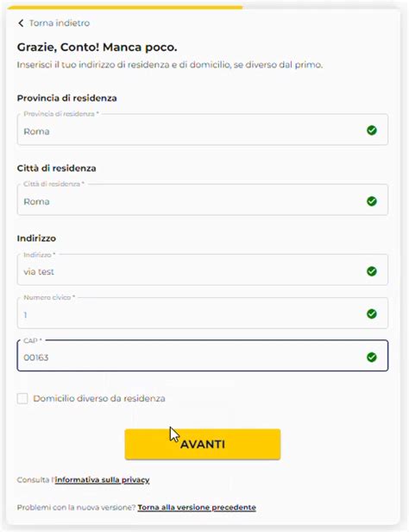Open the informativa sulla privacy link
The width and height of the screenshot is (409, 532).
click(x=103, y=480)
